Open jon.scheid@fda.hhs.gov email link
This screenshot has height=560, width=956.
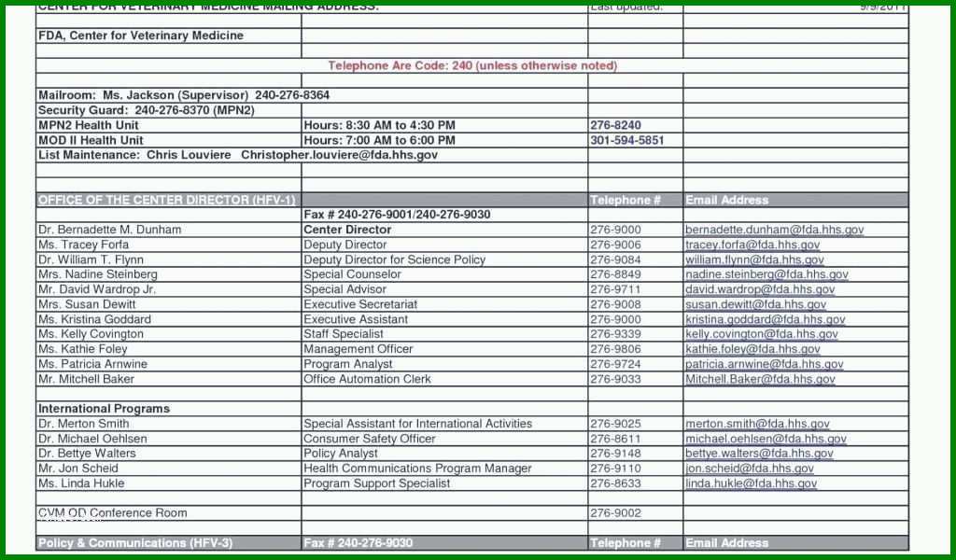(750, 469)
